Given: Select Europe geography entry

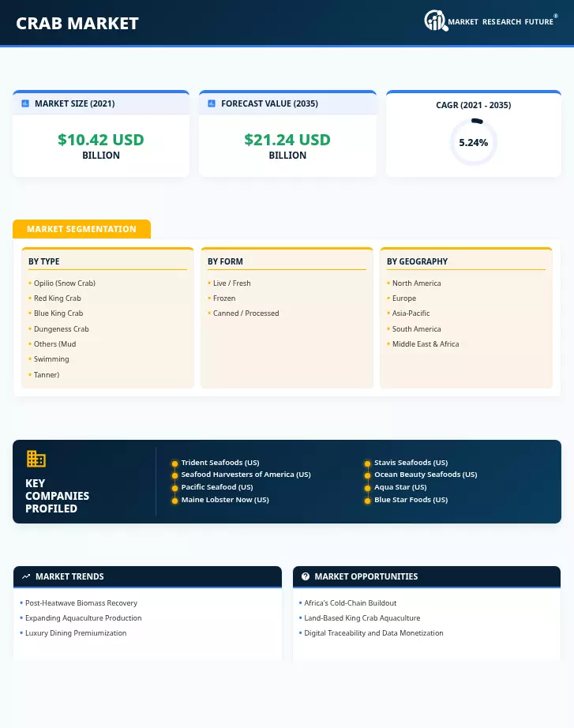Looking at the screenshot, I should pyautogui.click(x=404, y=298).
